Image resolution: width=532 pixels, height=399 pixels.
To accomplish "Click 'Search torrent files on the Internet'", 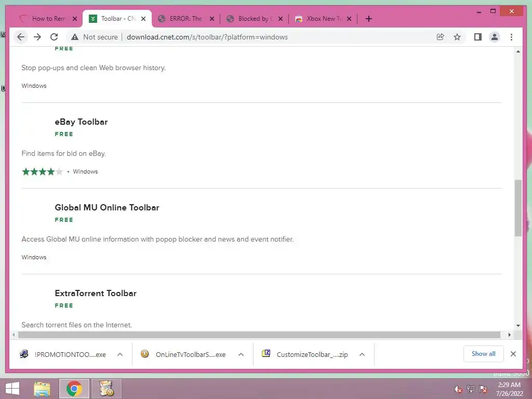I will [77, 325].
